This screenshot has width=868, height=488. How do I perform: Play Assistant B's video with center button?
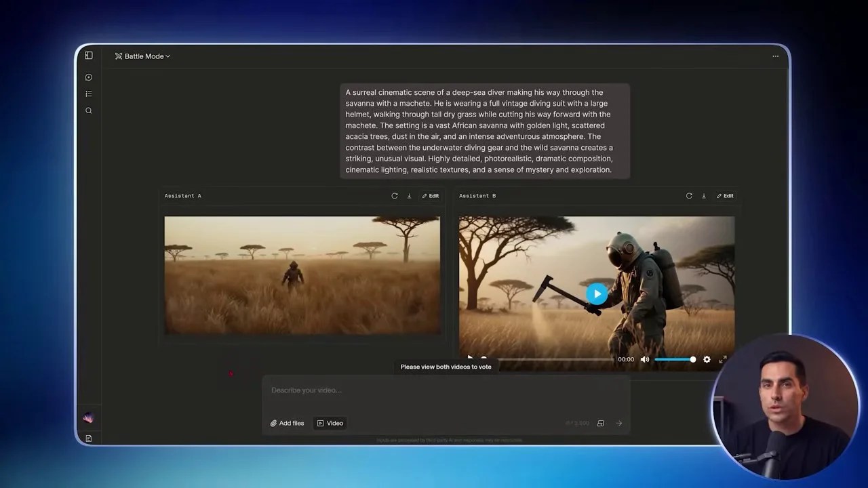click(597, 293)
